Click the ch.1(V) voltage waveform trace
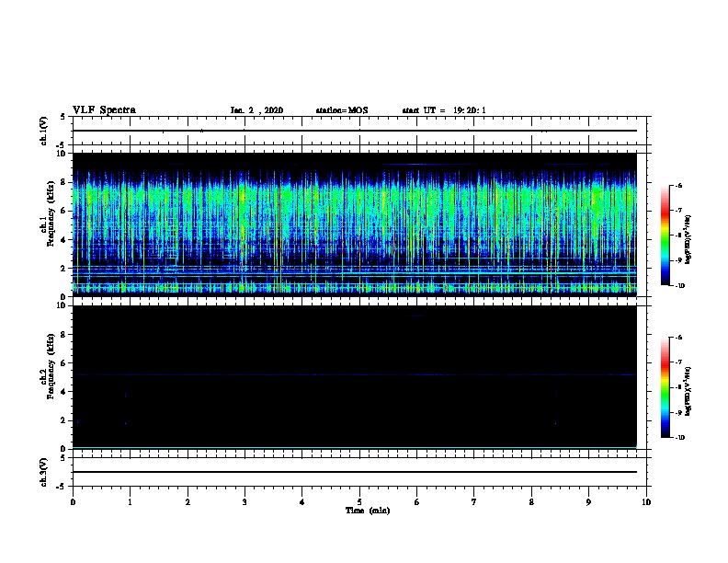728x563 pixels. coord(354,131)
